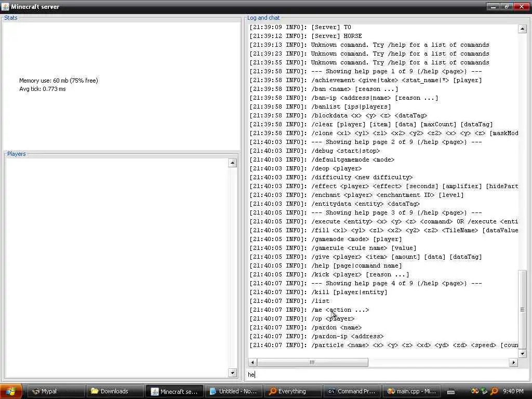Viewport: 532px width, 399px height.
Task: Click the log vertical scrollbar thumb
Action: (522, 310)
